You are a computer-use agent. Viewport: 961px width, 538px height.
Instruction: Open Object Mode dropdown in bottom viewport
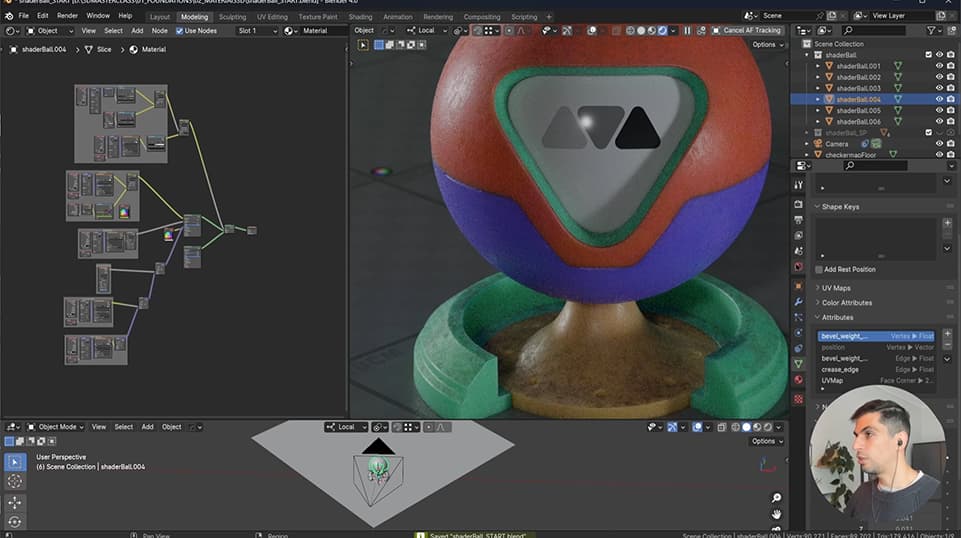coord(55,427)
